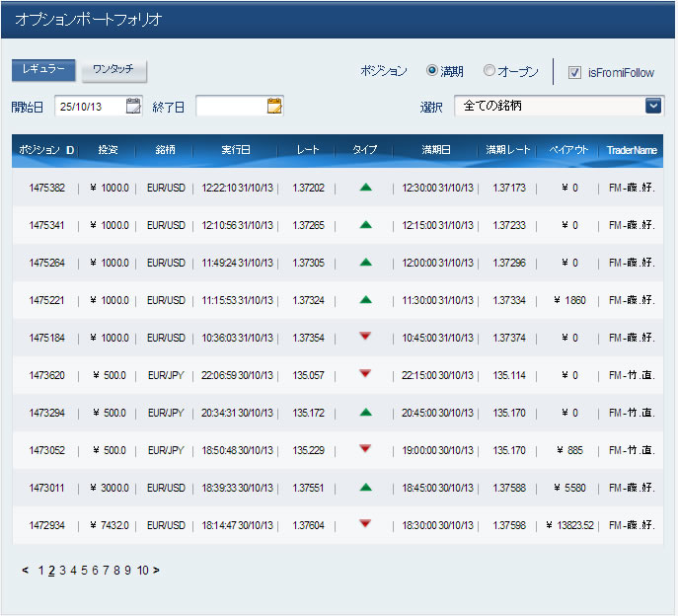
Task: Go to page 10
Action: pyautogui.click(x=143, y=571)
